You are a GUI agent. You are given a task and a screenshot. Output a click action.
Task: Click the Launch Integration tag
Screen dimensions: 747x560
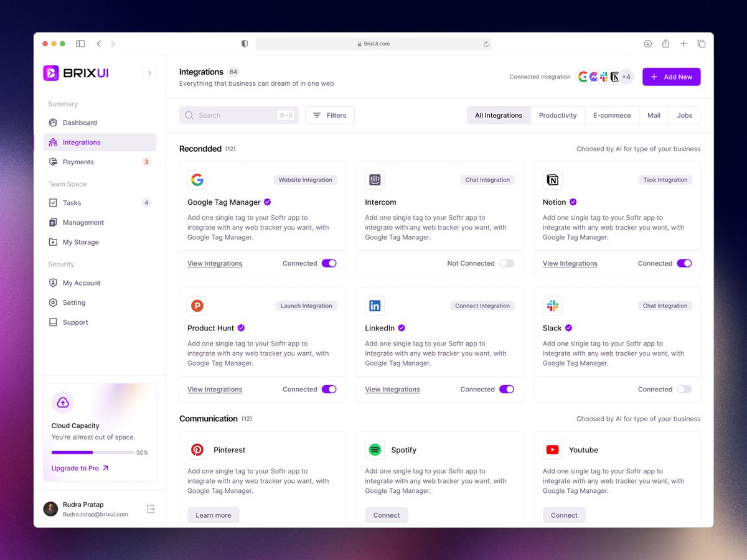pyautogui.click(x=306, y=306)
